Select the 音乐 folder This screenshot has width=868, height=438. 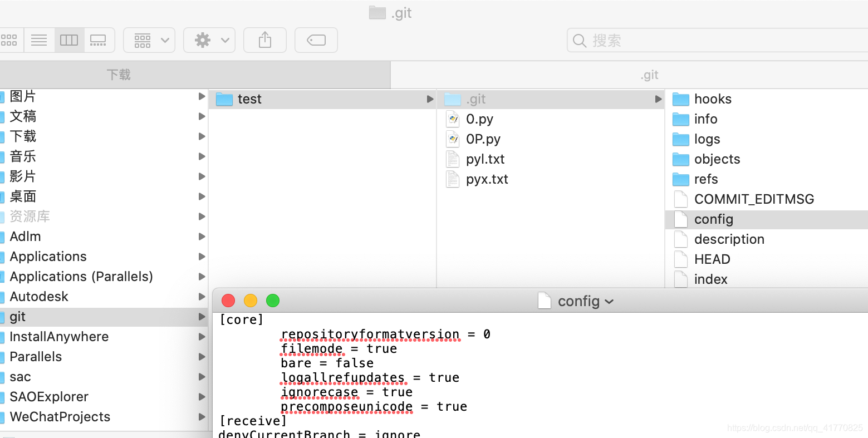coord(104,156)
